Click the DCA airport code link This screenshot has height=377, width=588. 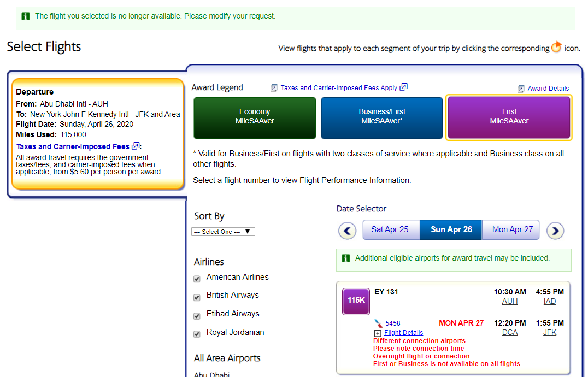(x=510, y=332)
